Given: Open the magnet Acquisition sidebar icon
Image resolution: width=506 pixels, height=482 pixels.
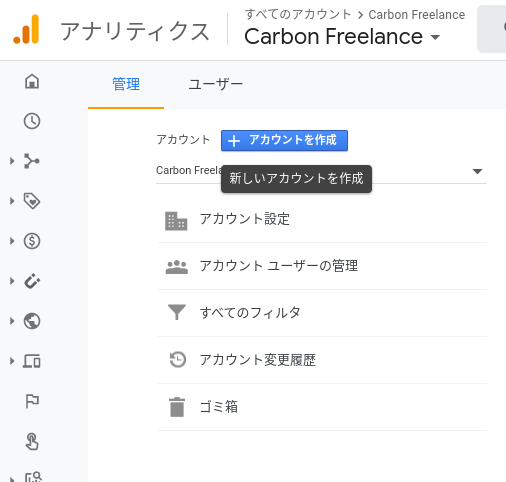Looking at the screenshot, I should coord(32,281).
